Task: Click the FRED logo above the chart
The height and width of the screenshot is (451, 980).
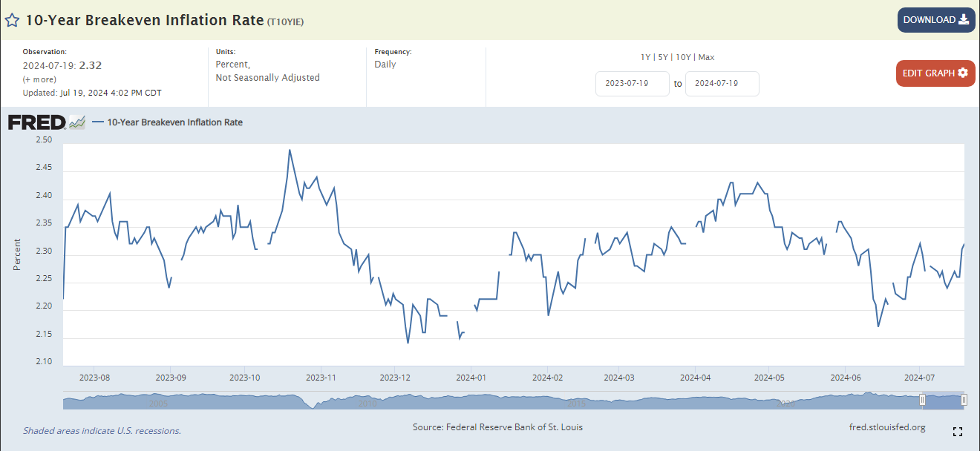Action: tap(37, 122)
